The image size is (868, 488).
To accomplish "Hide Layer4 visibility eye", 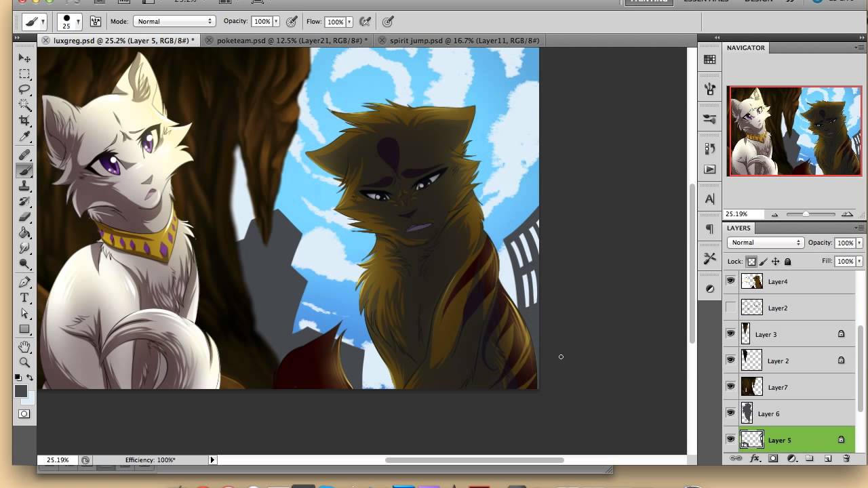I will pyautogui.click(x=730, y=281).
